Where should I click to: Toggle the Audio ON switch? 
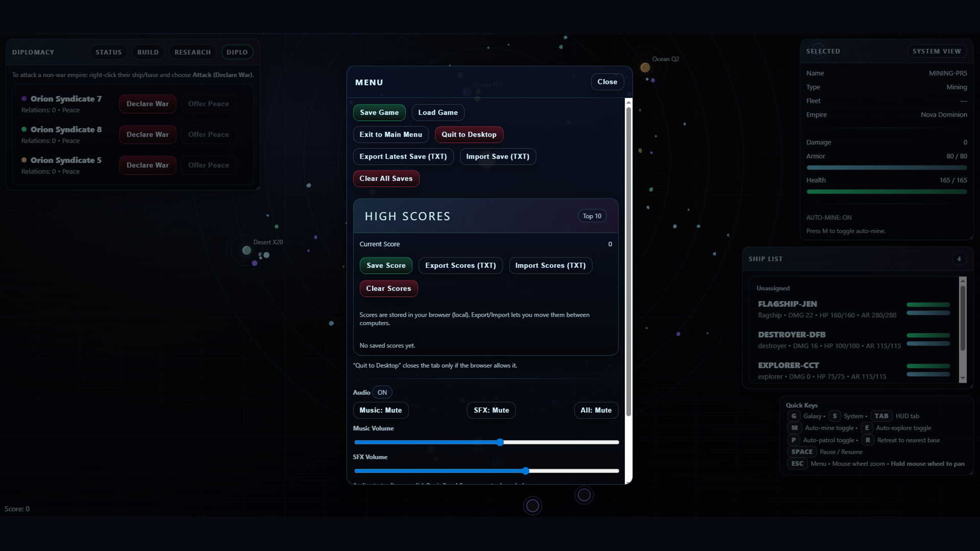coord(382,392)
